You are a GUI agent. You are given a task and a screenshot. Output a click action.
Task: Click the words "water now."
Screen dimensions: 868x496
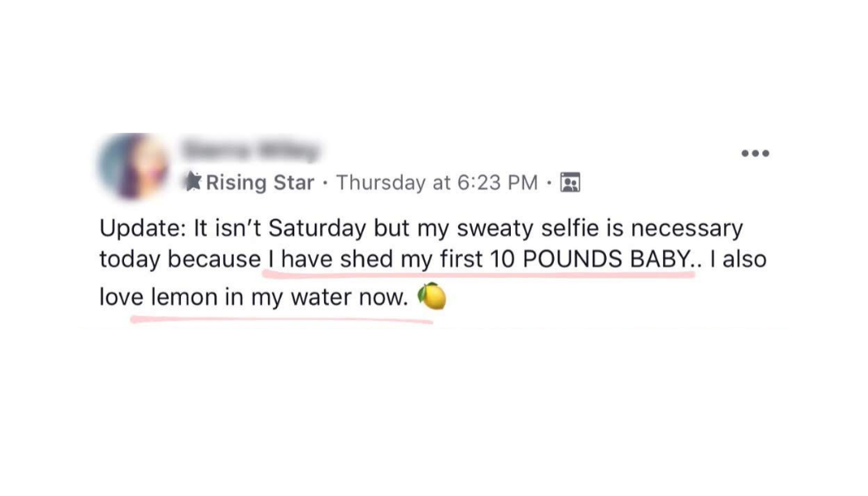pos(350,298)
